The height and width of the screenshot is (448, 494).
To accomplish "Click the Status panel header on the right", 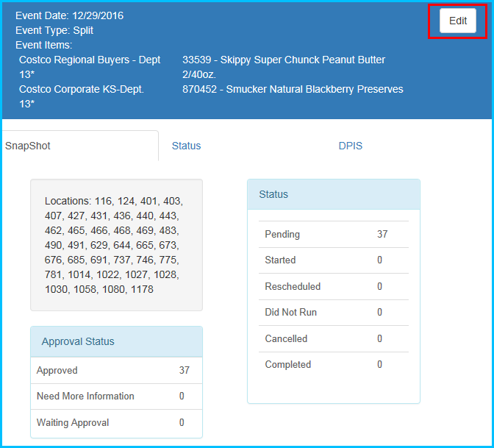I will pos(333,194).
